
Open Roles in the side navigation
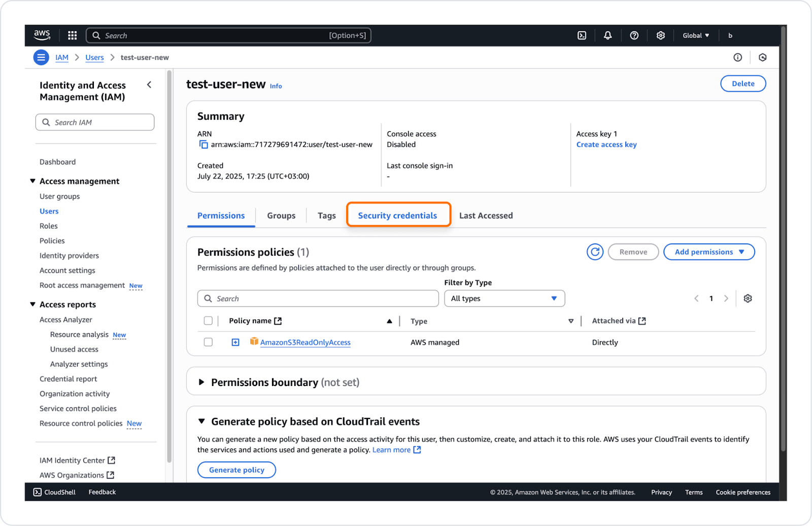pyautogui.click(x=49, y=226)
